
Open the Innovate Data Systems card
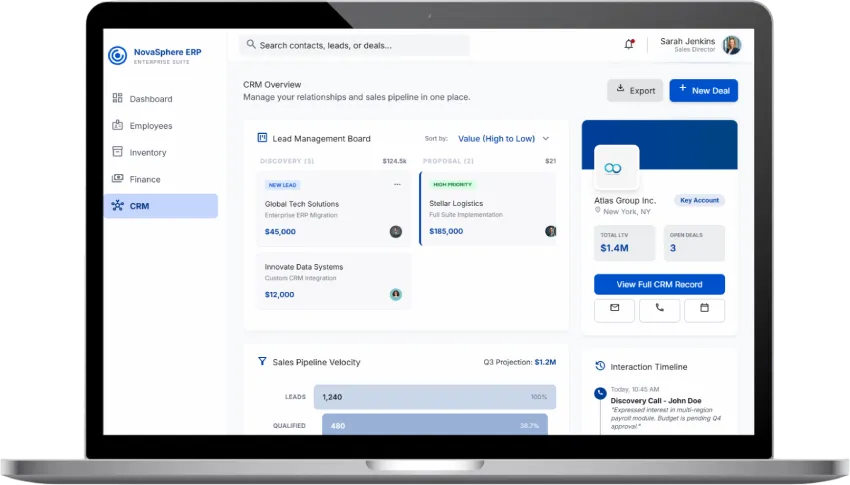[334, 281]
